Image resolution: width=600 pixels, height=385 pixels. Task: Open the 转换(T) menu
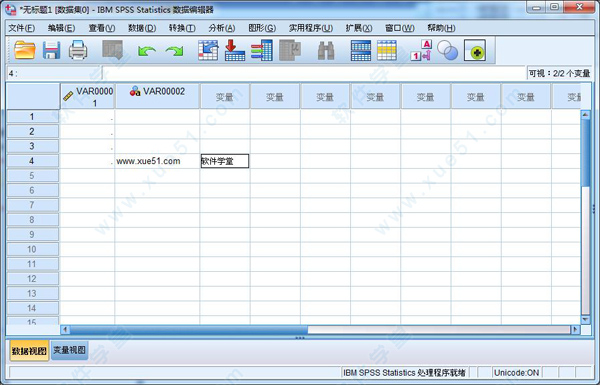(x=182, y=28)
